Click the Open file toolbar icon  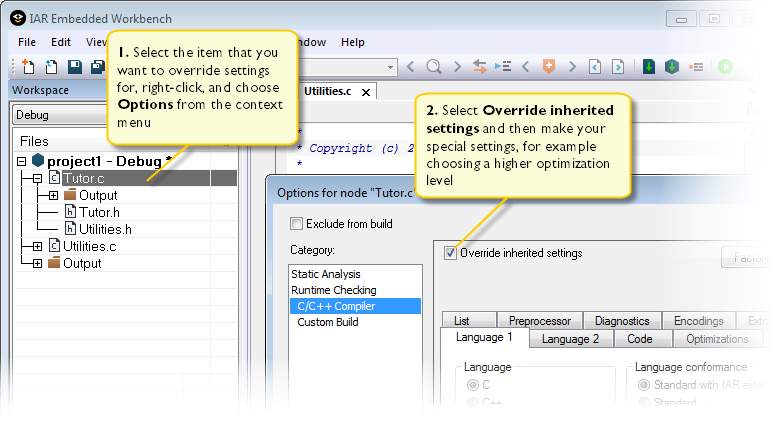click(51, 66)
